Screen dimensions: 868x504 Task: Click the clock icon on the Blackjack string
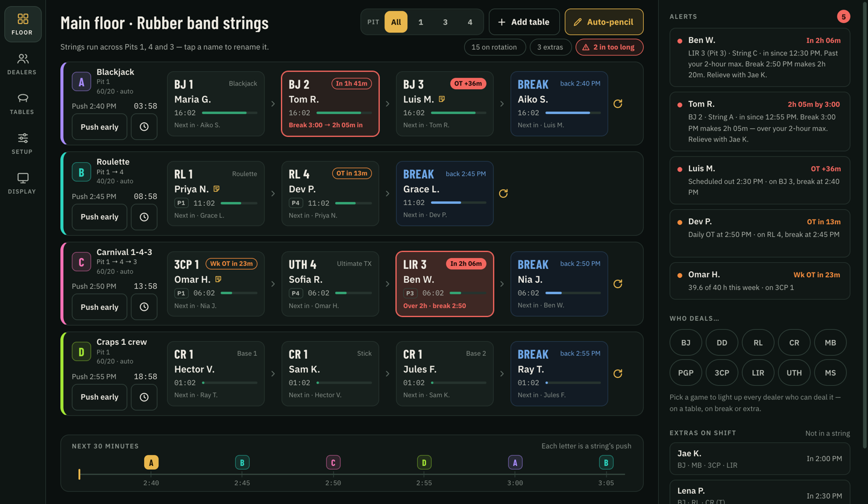[x=144, y=127]
